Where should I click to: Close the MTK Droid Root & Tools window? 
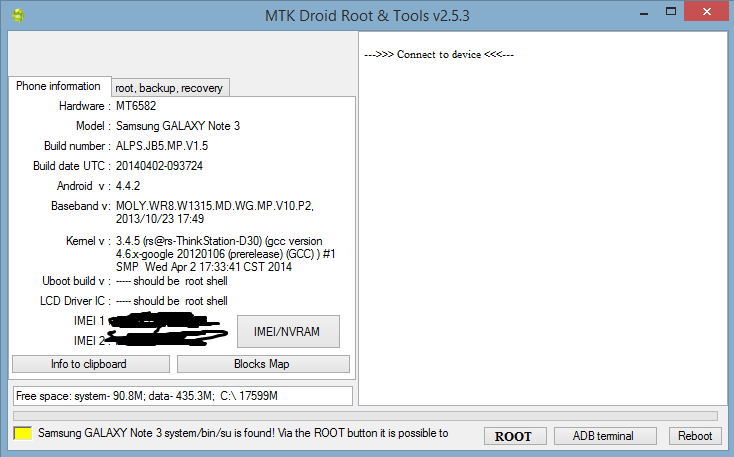tap(707, 14)
